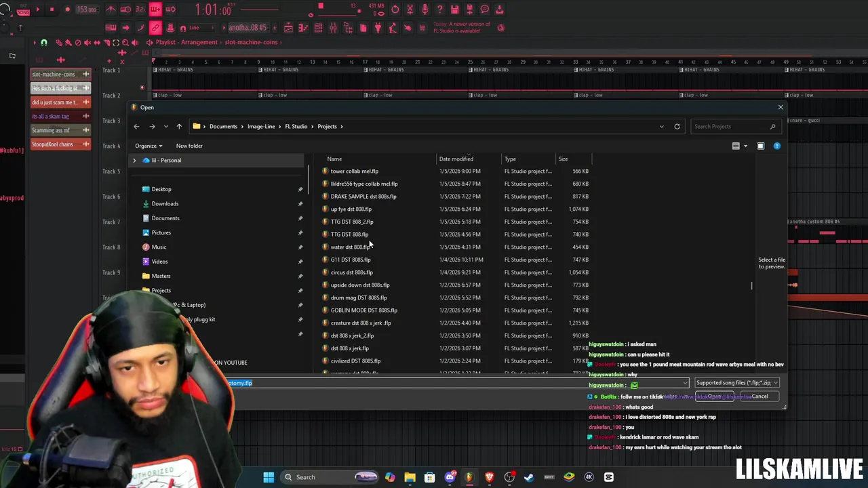Select the file 'GOBLIN MODE DST 808S.flp'
Screen dimensions: 868x488
[363, 310]
